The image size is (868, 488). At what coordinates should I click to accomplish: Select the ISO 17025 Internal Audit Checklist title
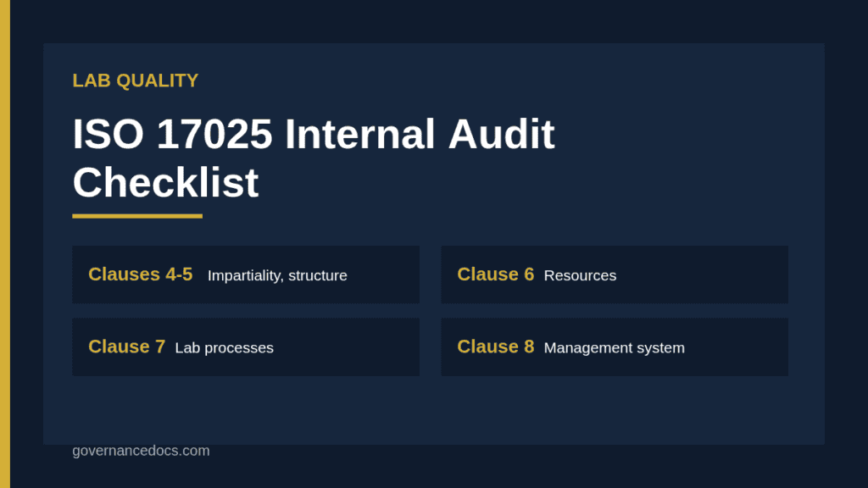point(314,158)
